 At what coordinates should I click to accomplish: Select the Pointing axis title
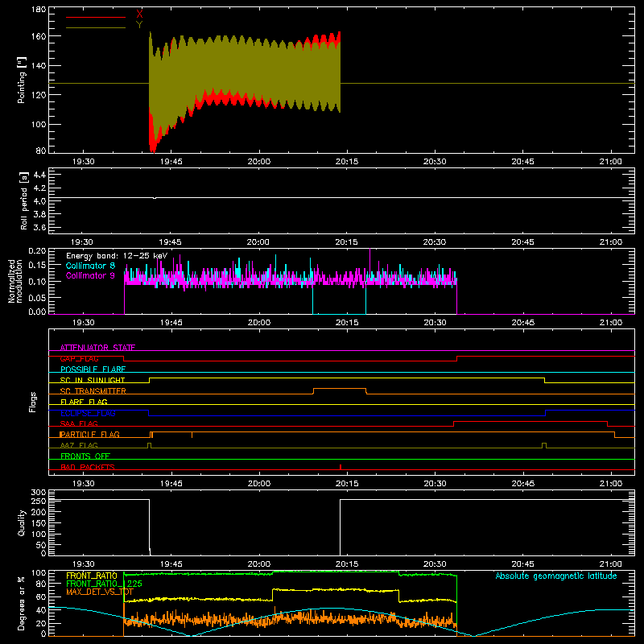[22, 80]
